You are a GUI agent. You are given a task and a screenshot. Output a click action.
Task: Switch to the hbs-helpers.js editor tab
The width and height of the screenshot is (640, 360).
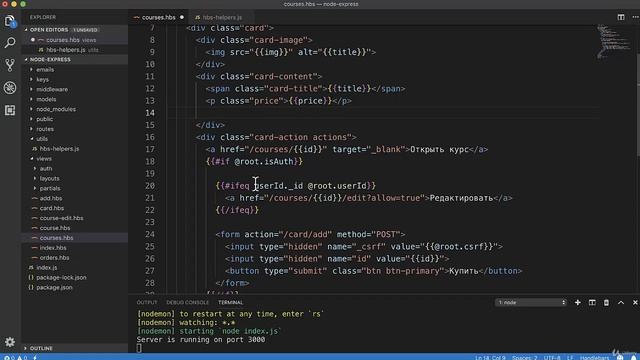pos(222,18)
